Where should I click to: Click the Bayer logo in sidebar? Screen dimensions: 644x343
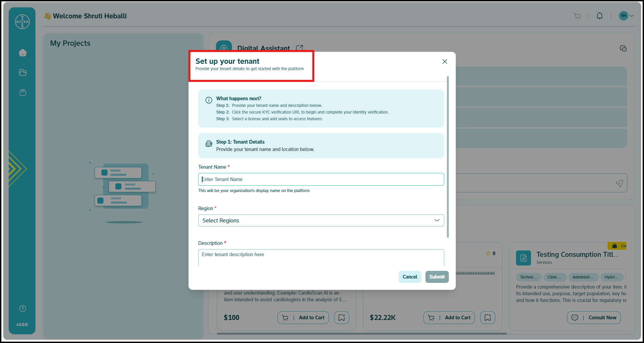(22, 22)
